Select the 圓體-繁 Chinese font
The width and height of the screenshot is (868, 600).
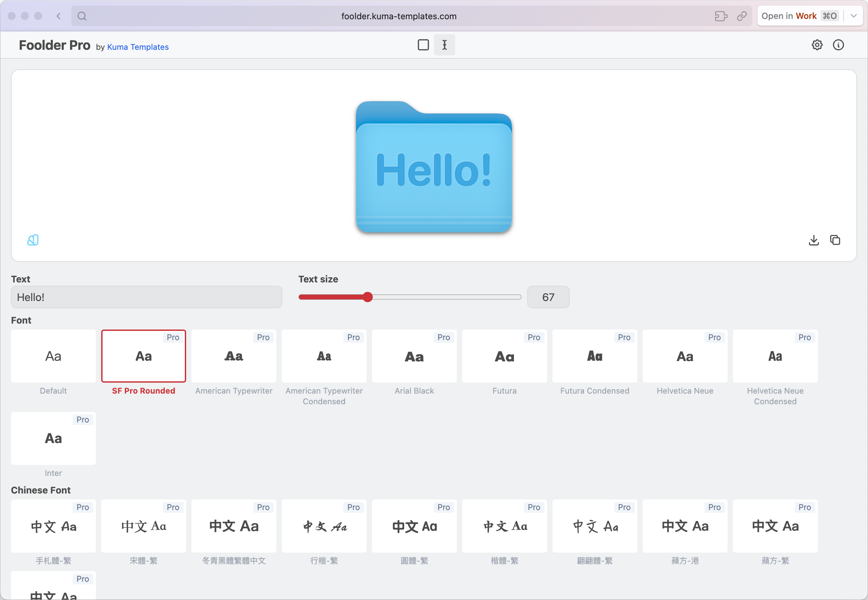click(x=414, y=526)
